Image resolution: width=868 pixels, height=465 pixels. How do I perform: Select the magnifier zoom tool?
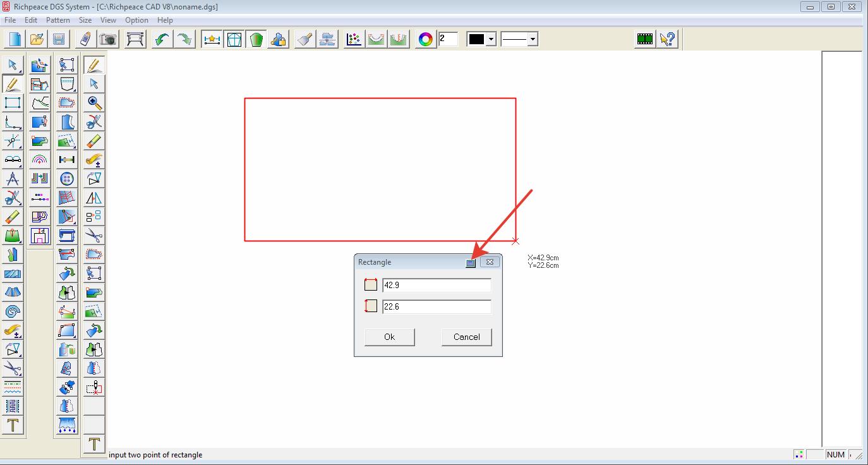[94, 102]
